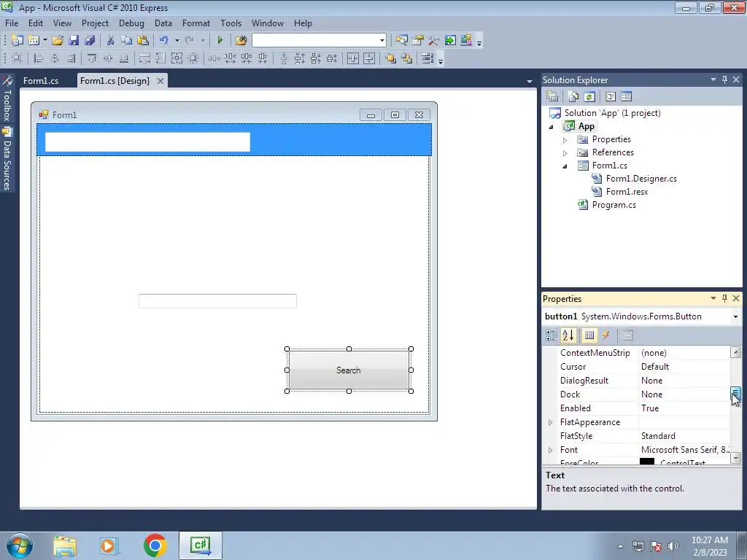747x560 pixels.
Task: Click the Center Horizontally layout icon
Action: pos(353,58)
